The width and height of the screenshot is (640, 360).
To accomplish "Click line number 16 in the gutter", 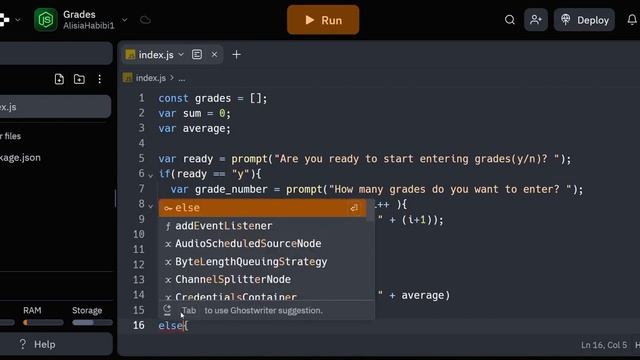I will click(x=139, y=325).
